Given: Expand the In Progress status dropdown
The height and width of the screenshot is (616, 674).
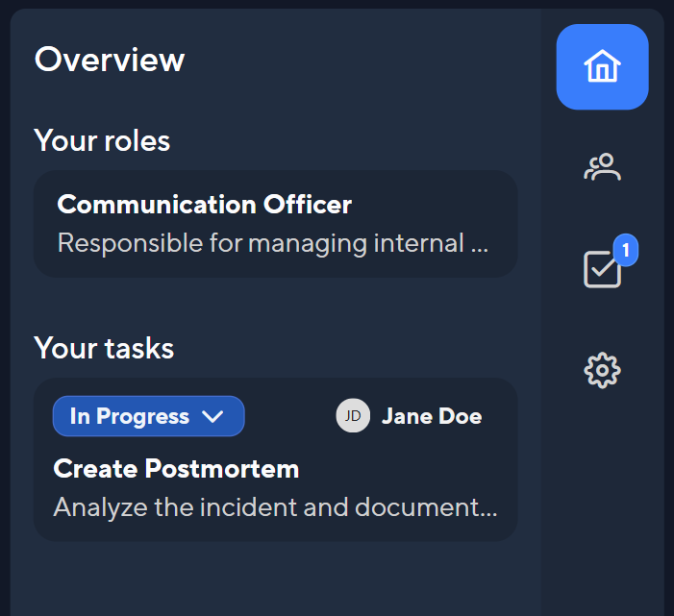Looking at the screenshot, I should click(149, 416).
